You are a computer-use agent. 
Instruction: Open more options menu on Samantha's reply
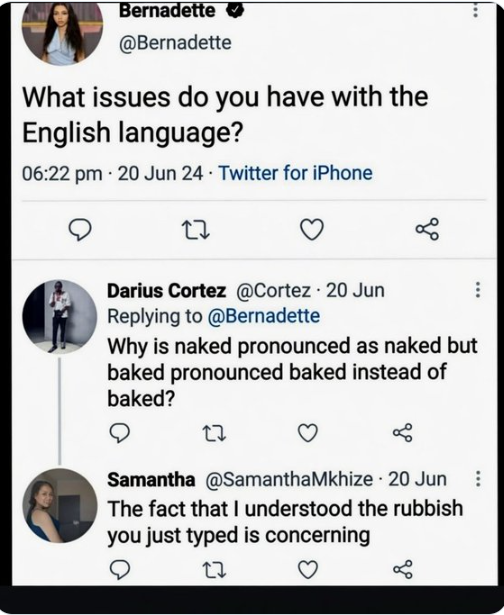[x=478, y=479]
